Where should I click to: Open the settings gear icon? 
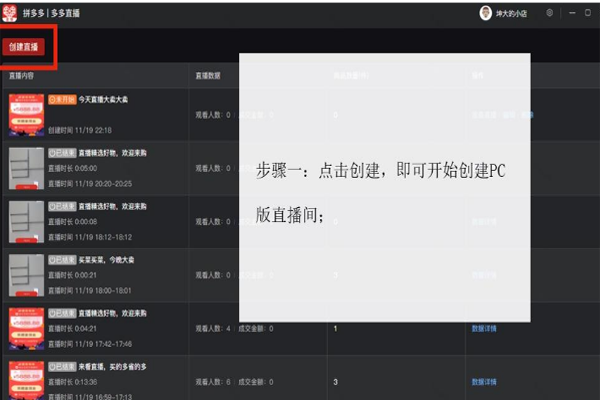(549, 13)
